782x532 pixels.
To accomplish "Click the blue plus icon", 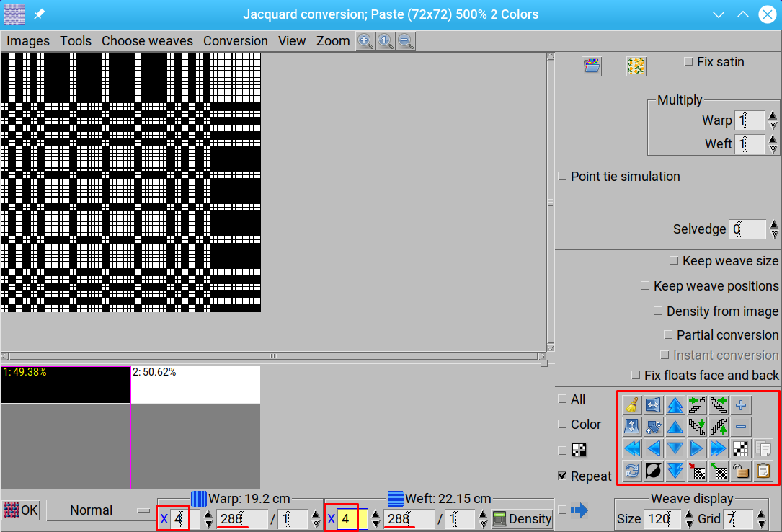I will pyautogui.click(x=741, y=405).
